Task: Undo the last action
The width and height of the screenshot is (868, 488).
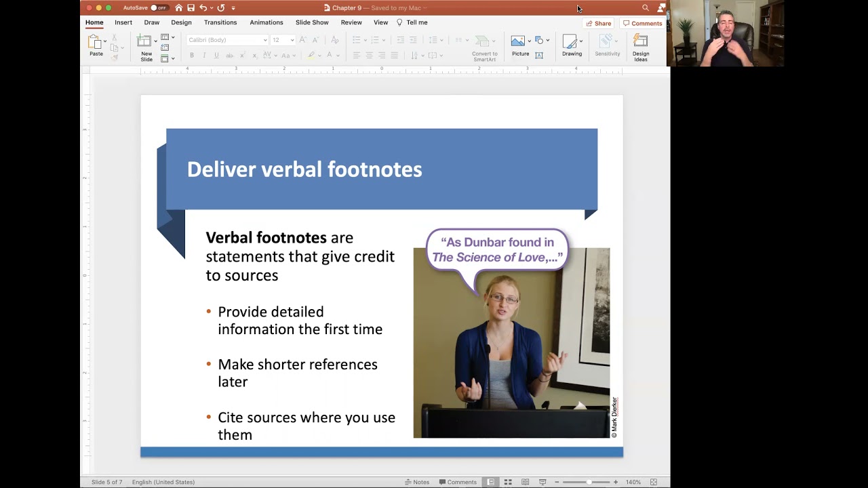Action: click(202, 8)
